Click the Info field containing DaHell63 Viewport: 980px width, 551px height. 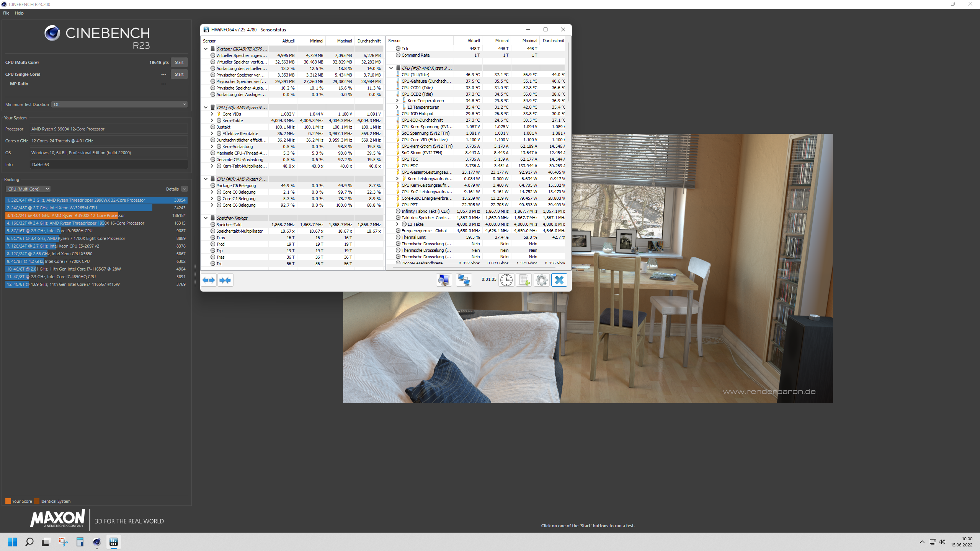pyautogui.click(x=109, y=165)
